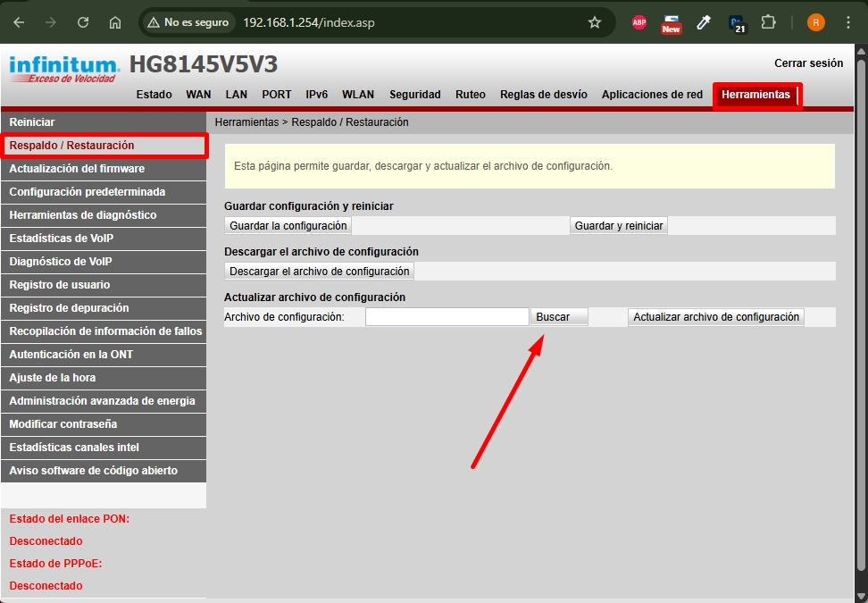Open the Adblock Plus extension
This screenshot has width=868, height=603.
click(x=638, y=22)
